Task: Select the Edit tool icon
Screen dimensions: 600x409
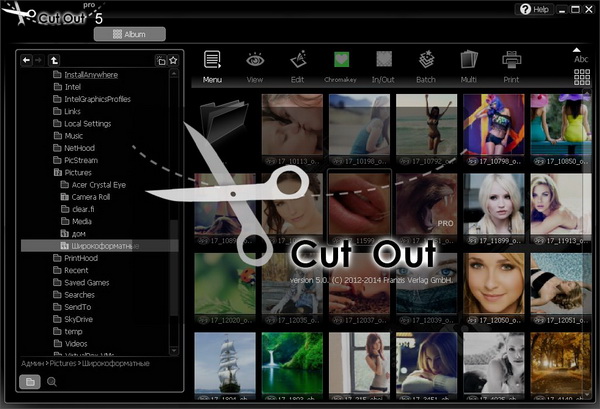Action: click(298, 62)
